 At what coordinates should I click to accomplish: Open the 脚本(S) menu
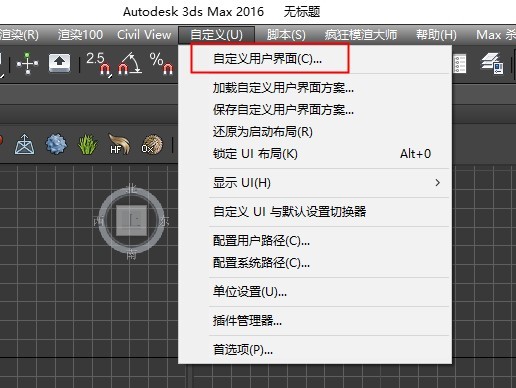point(286,35)
